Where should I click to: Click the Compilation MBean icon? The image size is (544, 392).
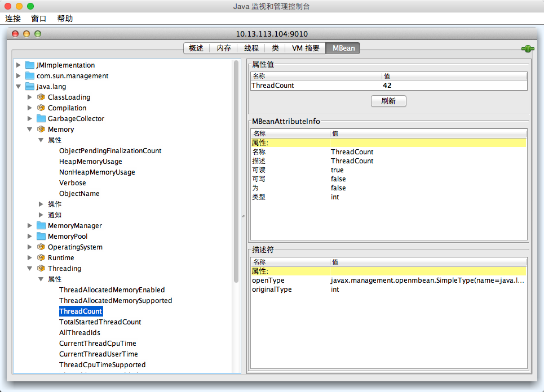[x=41, y=108]
